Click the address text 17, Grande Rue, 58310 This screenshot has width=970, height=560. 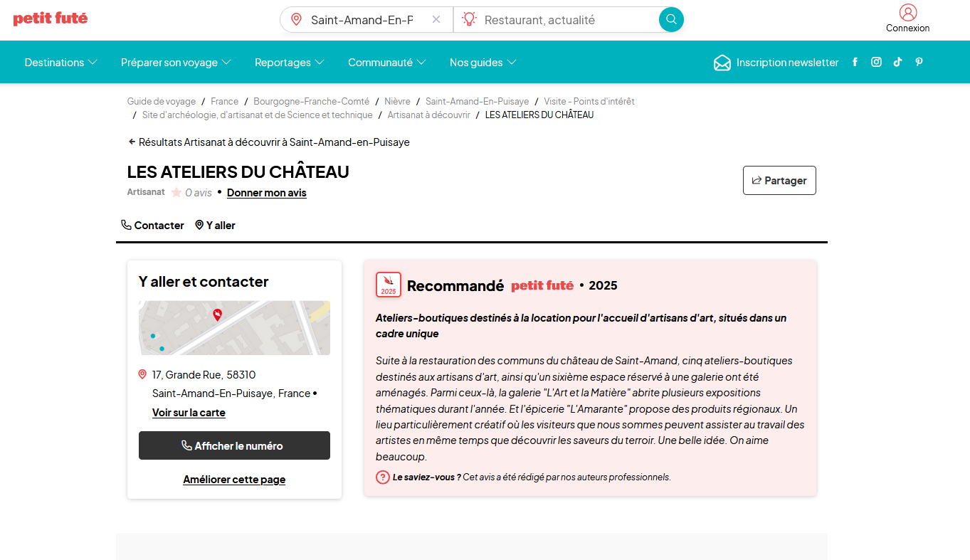(x=204, y=375)
